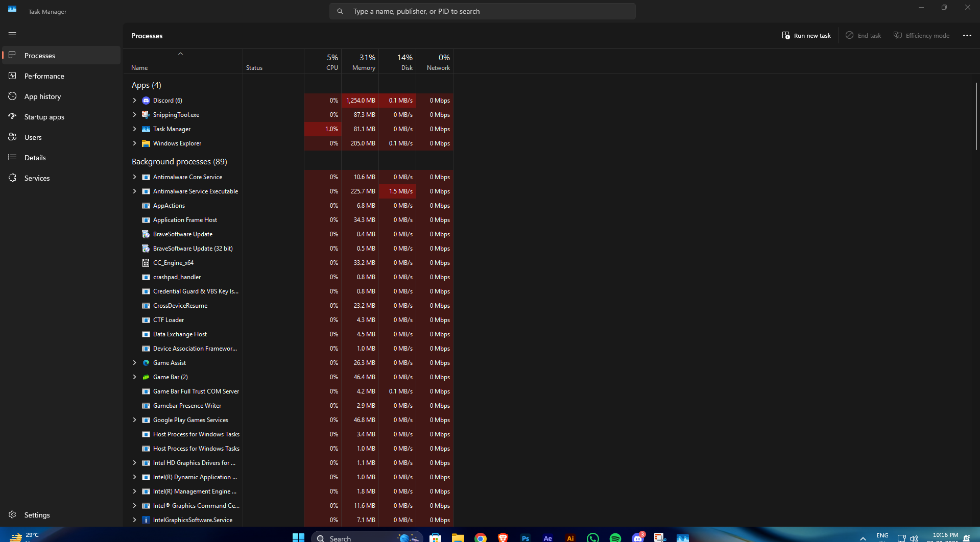Click the Task Manager process icon
The image size is (980, 542).
(x=146, y=129)
